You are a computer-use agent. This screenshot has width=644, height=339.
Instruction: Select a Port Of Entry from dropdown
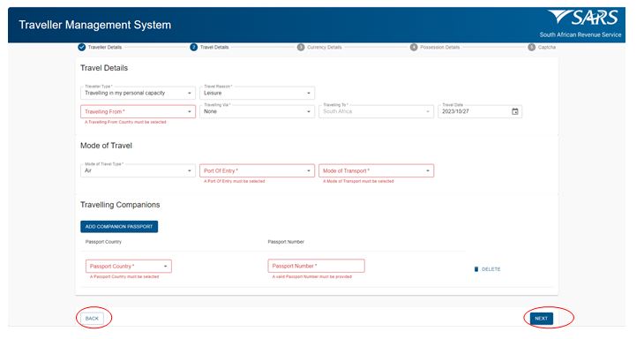257,170
